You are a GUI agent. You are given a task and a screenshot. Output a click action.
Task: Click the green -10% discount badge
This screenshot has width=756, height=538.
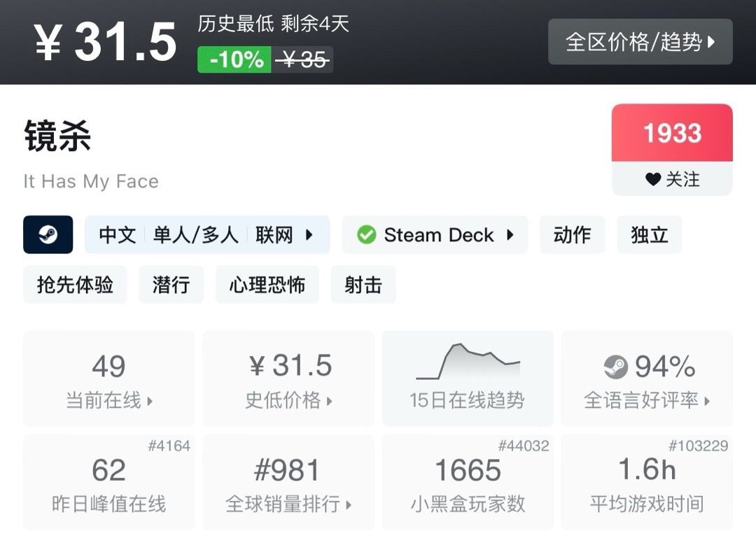click(234, 60)
